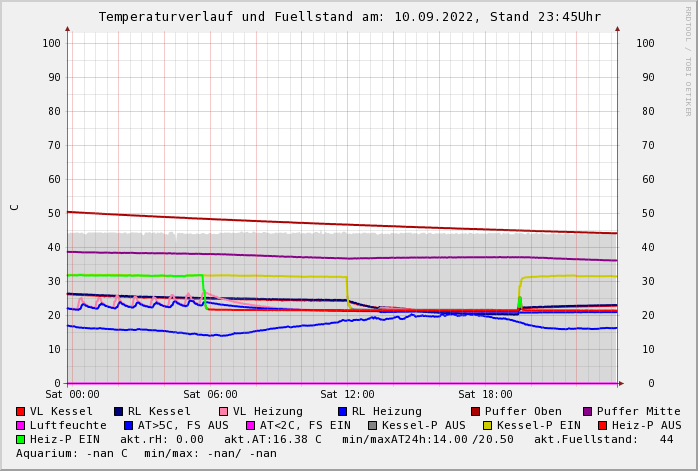Click the pink VL Heizung legend swatch
698x471 pixels.
[x=223, y=412]
